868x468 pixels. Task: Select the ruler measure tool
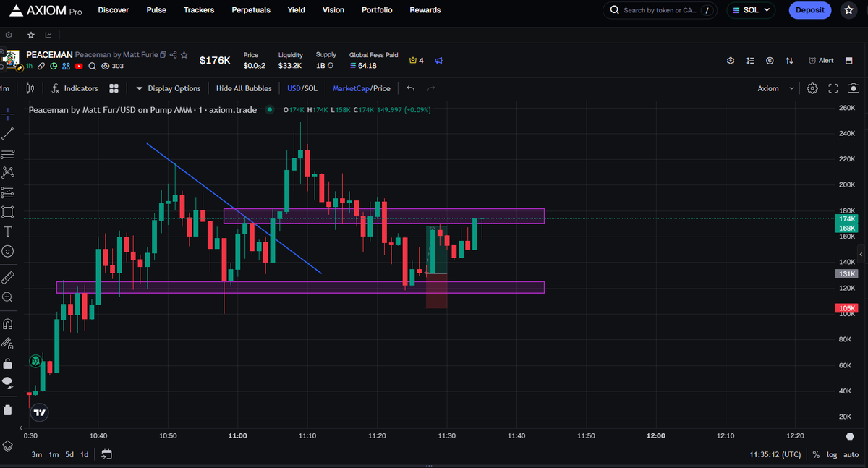click(x=8, y=277)
